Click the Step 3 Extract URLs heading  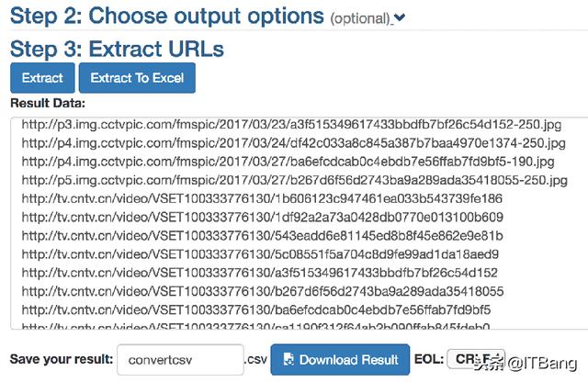tap(118, 48)
